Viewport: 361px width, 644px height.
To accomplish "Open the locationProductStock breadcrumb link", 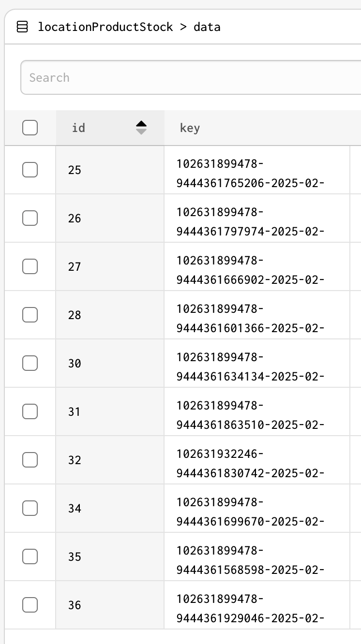I will (x=105, y=27).
